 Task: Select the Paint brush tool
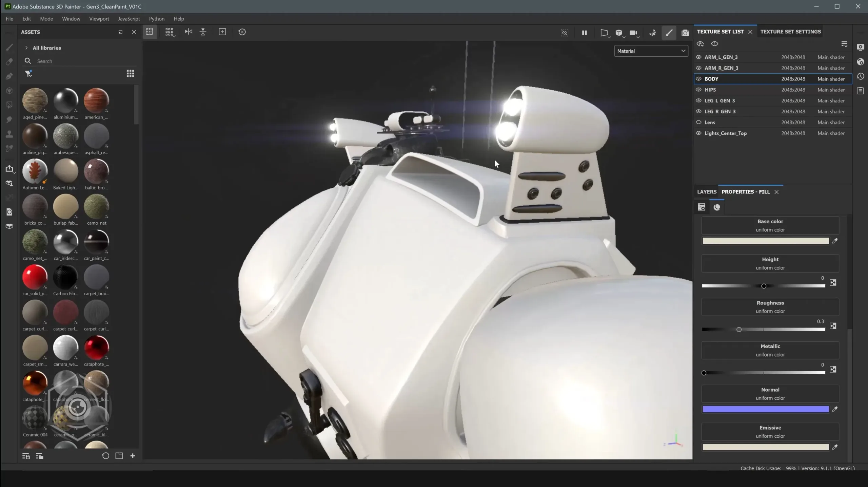pyautogui.click(x=9, y=47)
